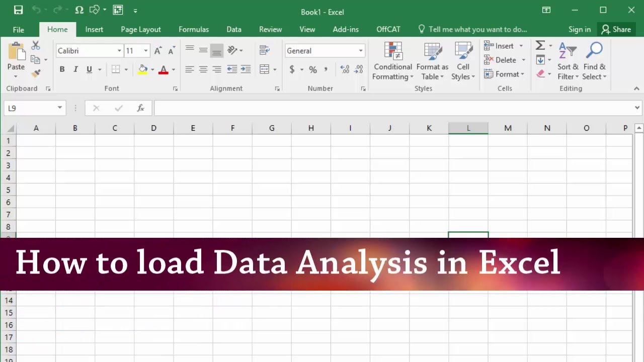Click the Share button
Image resolution: width=644 pixels, height=362 pixels.
[616, 29]
